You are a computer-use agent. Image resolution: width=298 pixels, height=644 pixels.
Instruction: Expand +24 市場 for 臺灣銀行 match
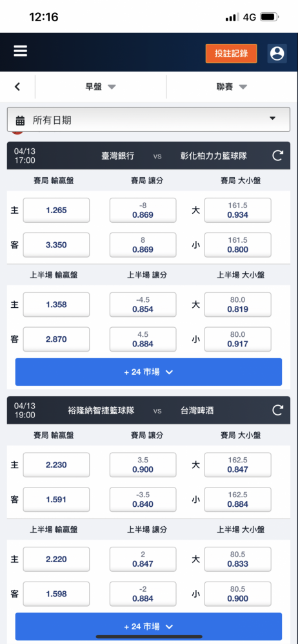[x=148, y=372]
